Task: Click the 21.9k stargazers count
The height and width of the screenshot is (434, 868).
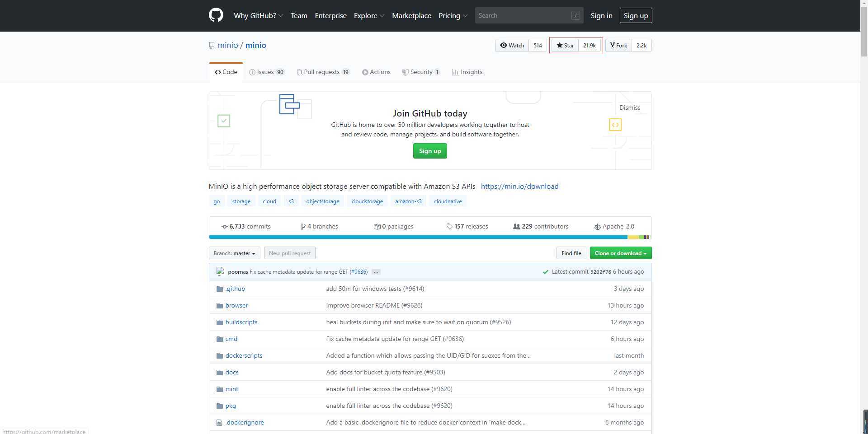Action: tap(590, 45)
